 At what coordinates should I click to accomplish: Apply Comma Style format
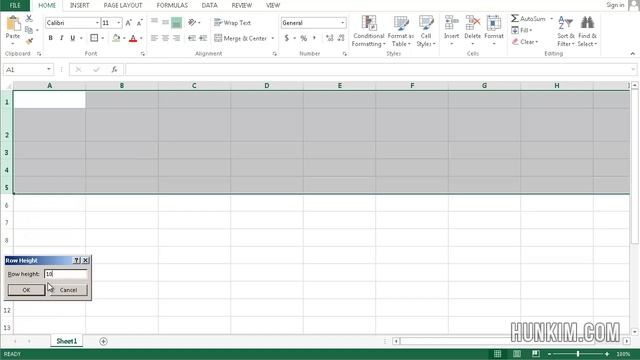point(314,38)
